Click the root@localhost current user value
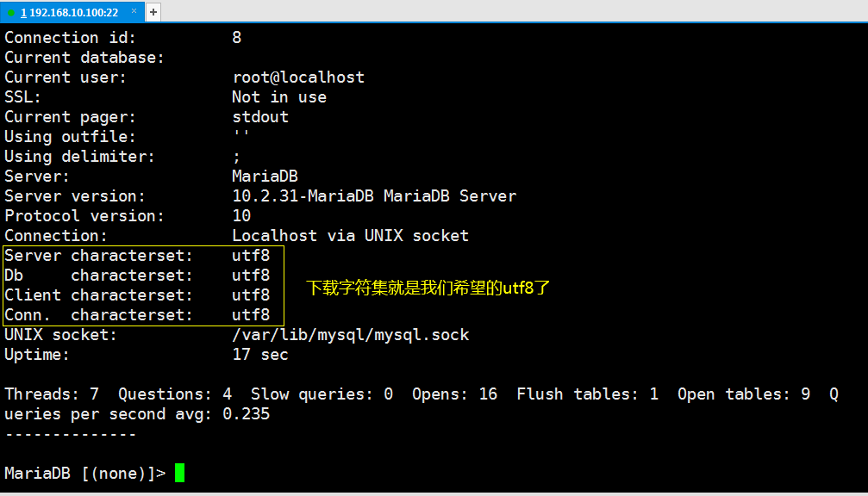 tap(298, 77)
